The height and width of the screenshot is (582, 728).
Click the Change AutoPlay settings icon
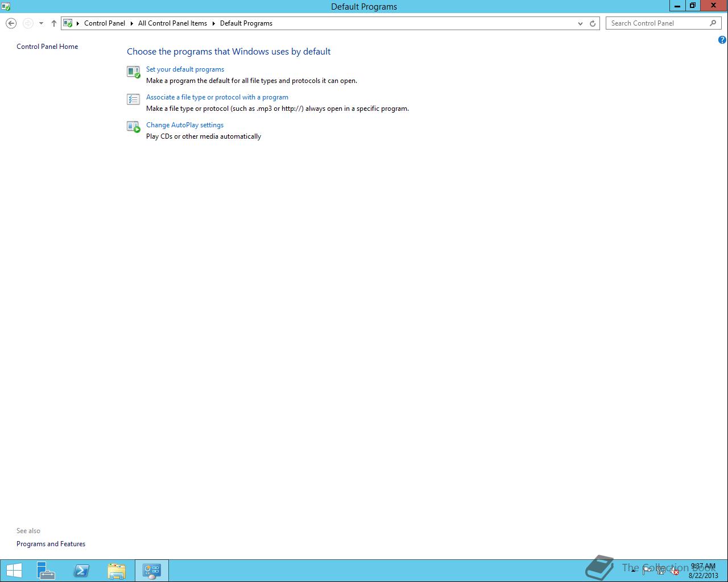coord(133,127)
